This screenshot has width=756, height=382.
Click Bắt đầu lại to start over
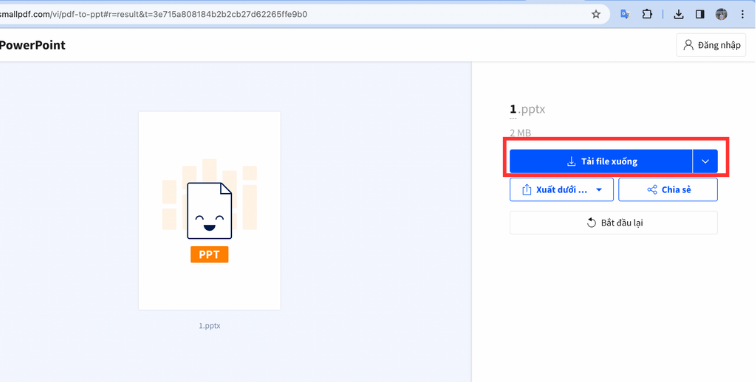[x=614, y=223]
